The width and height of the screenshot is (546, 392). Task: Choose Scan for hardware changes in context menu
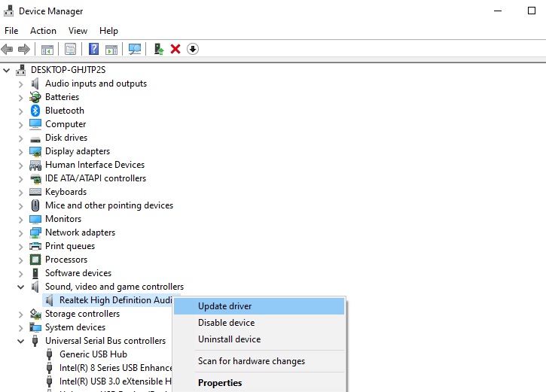(259, 361)
